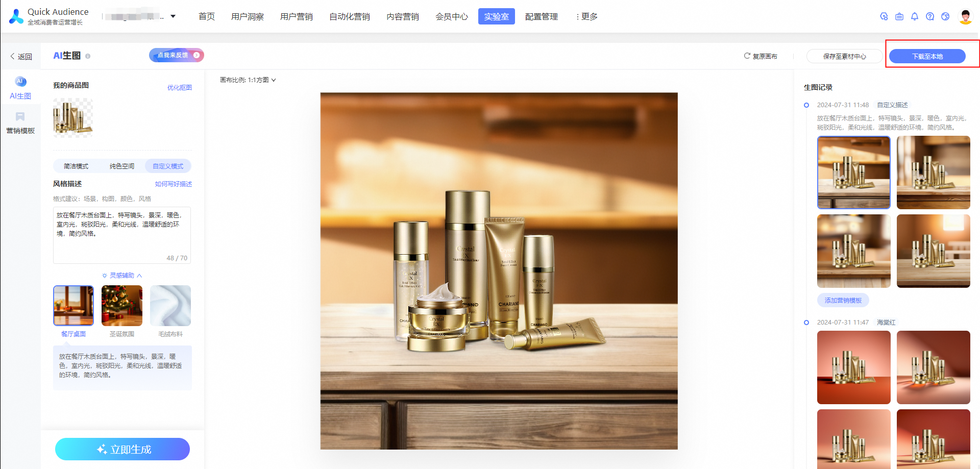Open the 实验室 menu

[497, 17]
